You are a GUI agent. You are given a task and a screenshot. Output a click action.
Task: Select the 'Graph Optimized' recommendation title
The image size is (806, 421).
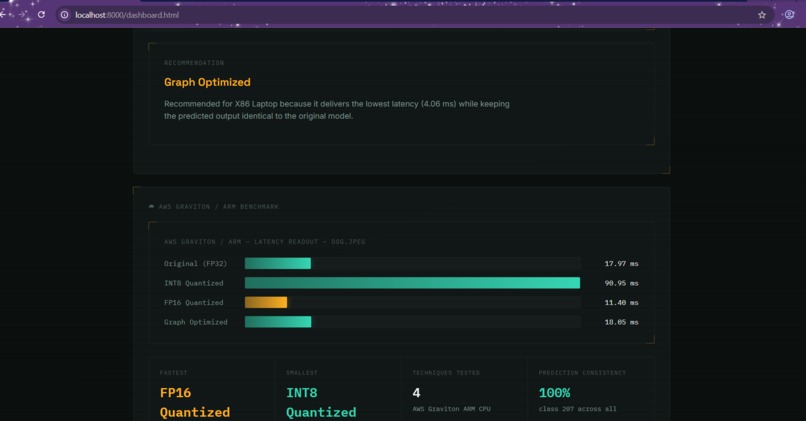(x=207, y=82)
